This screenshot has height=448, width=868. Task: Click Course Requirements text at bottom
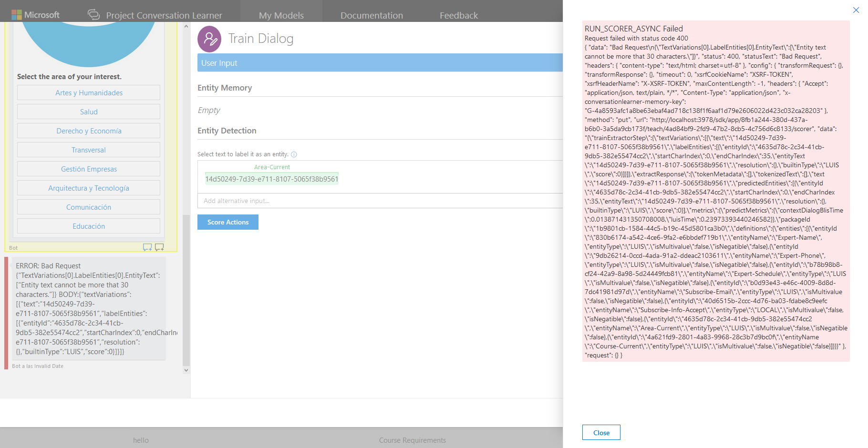(x=413, y=440)
